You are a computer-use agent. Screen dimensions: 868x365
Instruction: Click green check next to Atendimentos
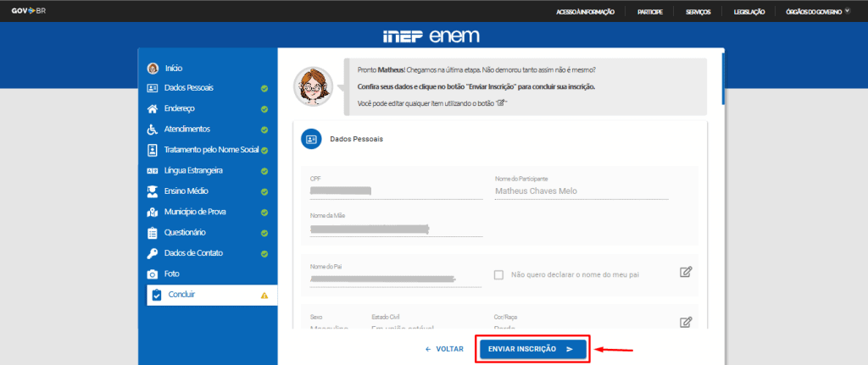pyautogui.click(x=264, y=130)
